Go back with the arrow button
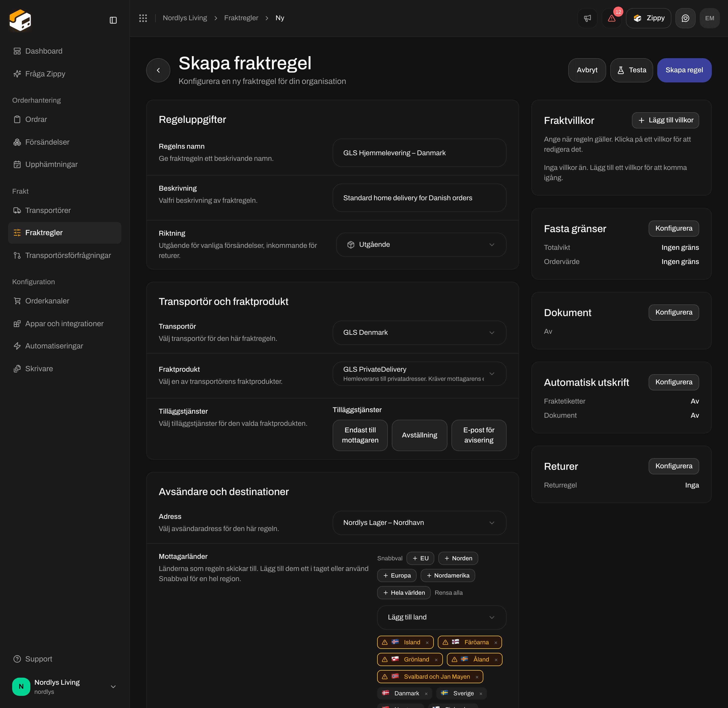Viewport: 728px width, 708px height. click(158, 70)
